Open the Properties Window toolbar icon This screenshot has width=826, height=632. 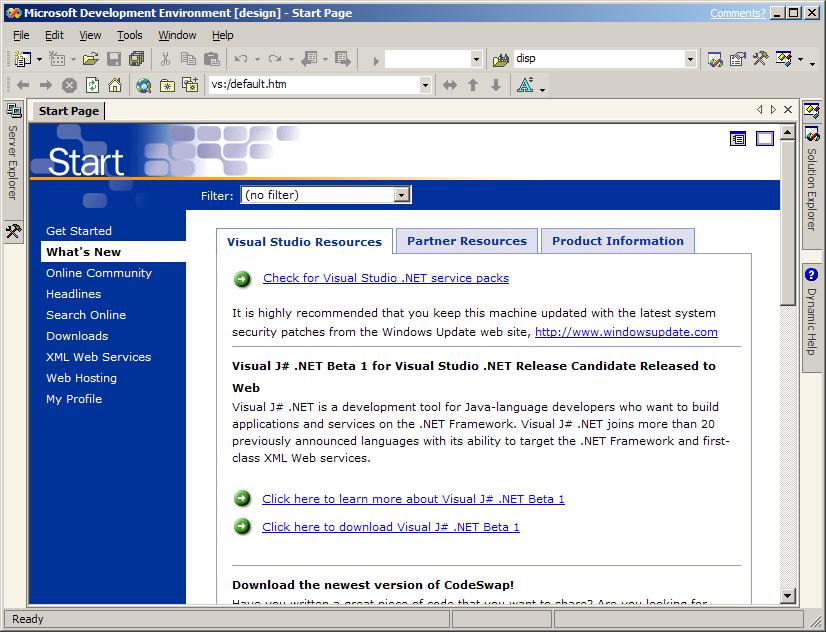738,60
